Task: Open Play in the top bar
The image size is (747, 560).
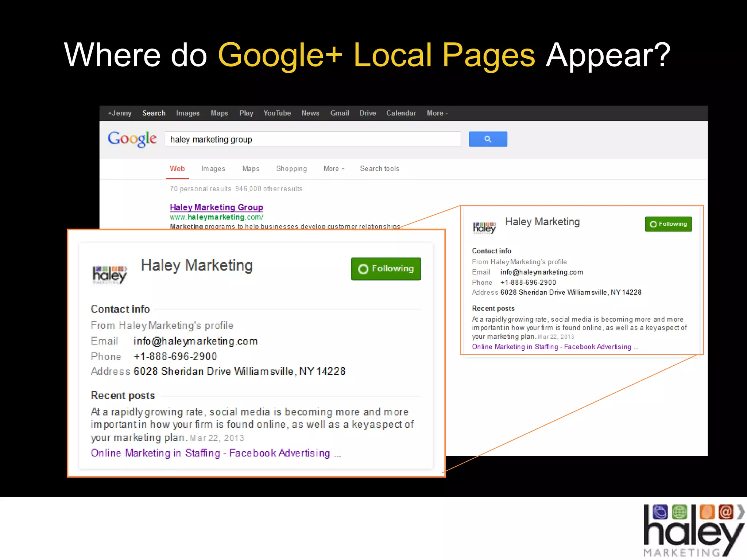Action: pyautogui.click(x=246, y=113)
